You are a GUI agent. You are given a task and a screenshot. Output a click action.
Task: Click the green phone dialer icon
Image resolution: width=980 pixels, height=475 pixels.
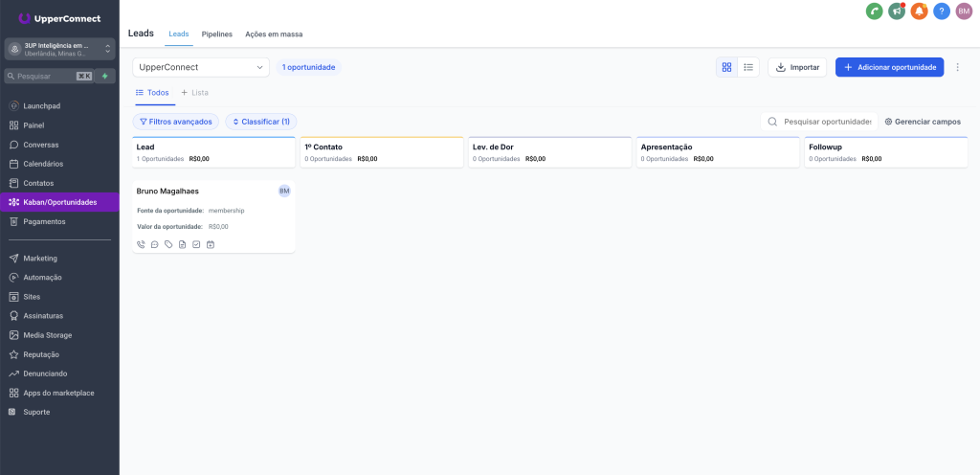pyautogui.click(x=874, y=11)
